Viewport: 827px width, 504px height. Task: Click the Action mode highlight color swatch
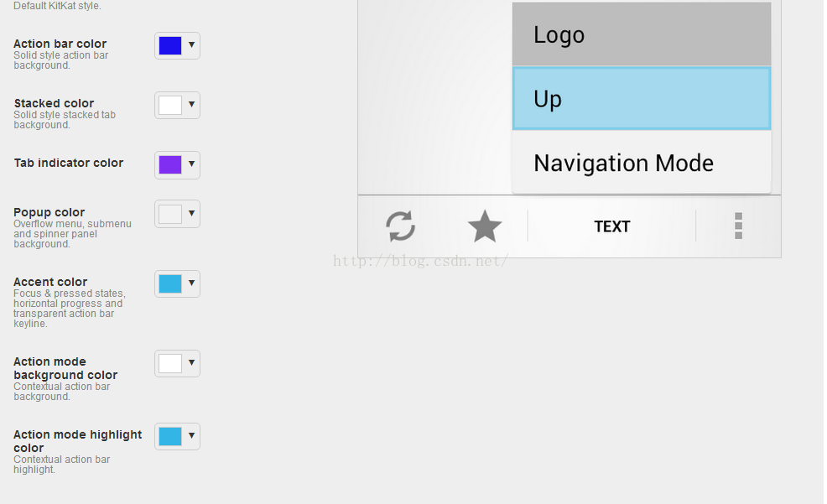(170, 436)
